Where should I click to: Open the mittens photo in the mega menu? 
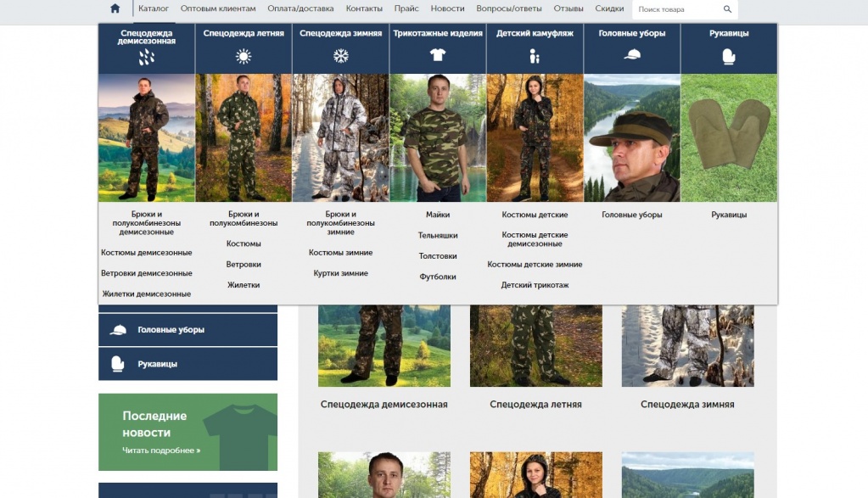click(x=729, y=137)
